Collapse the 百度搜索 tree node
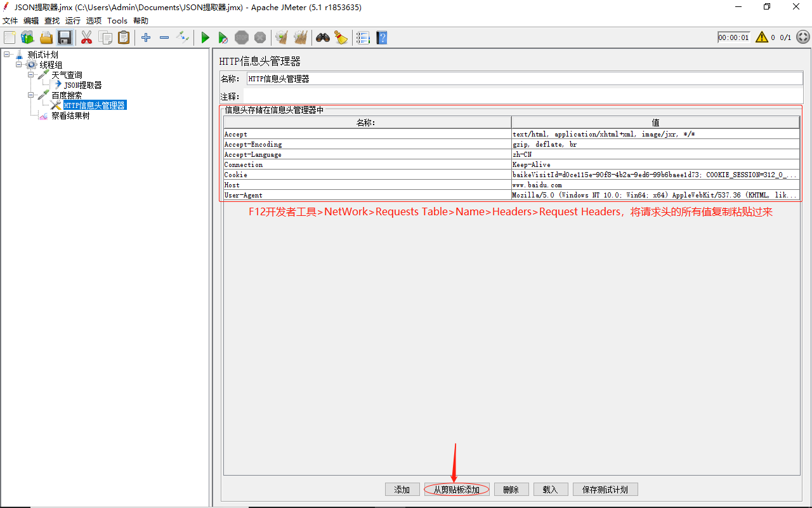The height and width of the screenshot is (508, 812). (31, 95)
